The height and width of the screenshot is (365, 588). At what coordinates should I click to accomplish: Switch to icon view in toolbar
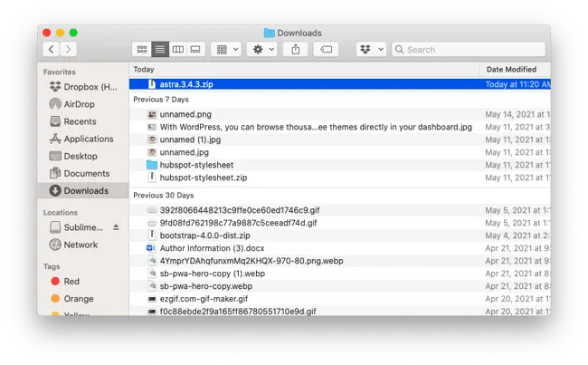click(x=142, y=49)
